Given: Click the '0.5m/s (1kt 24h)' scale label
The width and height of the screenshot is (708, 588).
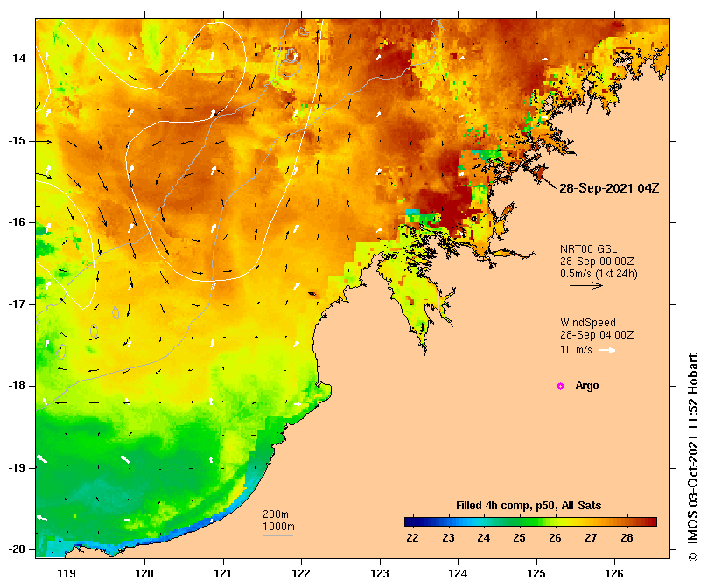Looking at the screenshot, I should (599, 274).
